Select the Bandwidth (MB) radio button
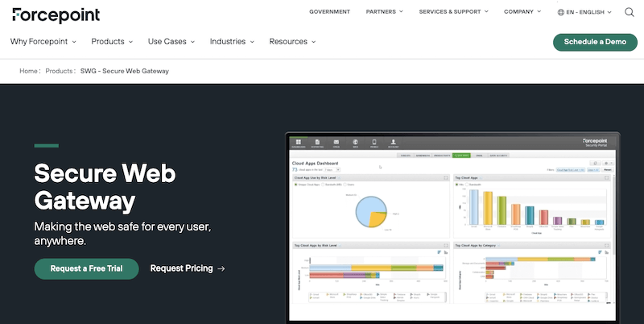Screen dimensions: 644x324 point(323,185)
